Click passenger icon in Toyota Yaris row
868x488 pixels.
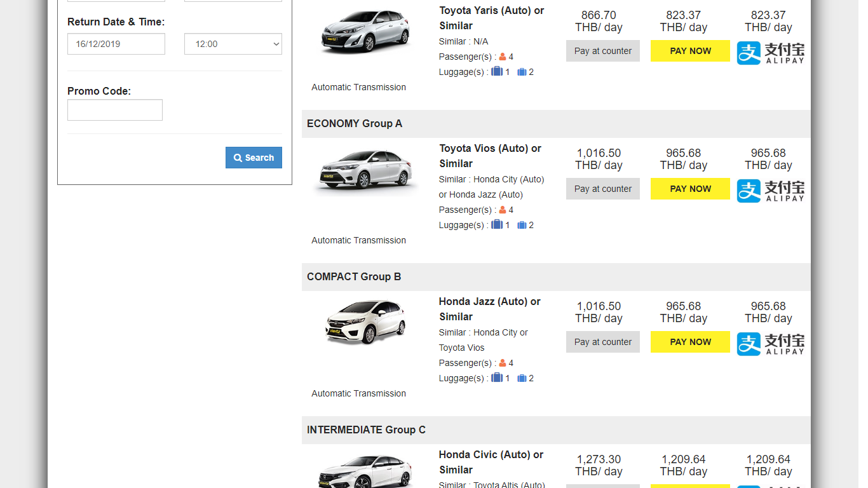point(502,57)
